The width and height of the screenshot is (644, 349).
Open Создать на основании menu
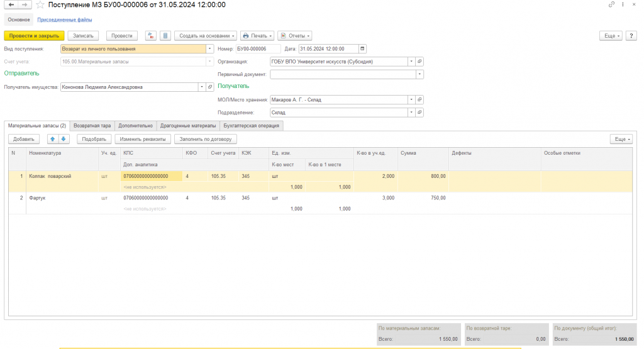(x=206, y=36)
